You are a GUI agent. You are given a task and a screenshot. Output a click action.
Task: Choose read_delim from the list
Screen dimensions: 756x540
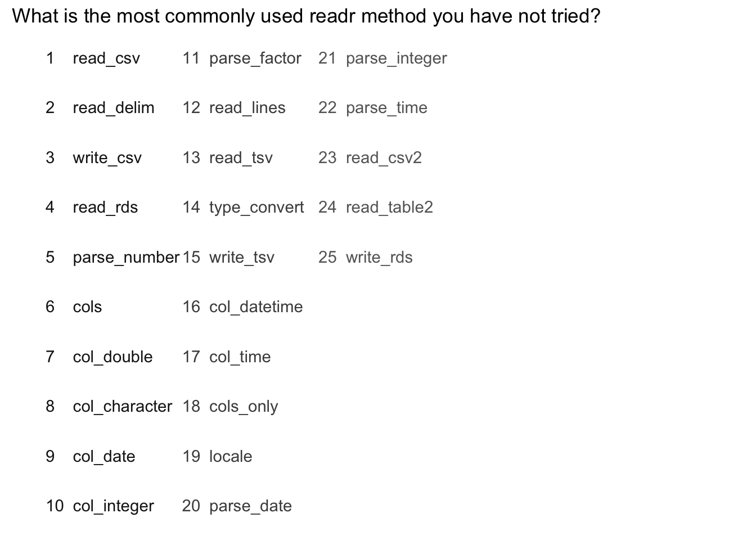[114, 108]
